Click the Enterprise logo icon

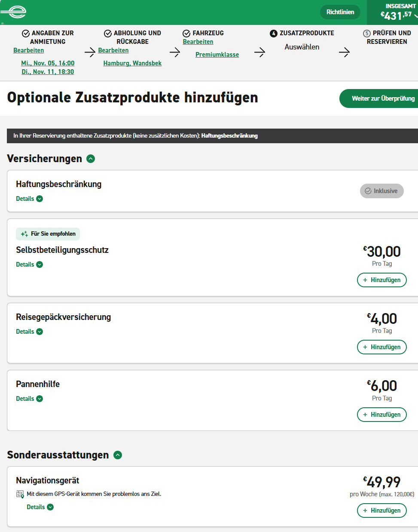[x=14, y=12]
